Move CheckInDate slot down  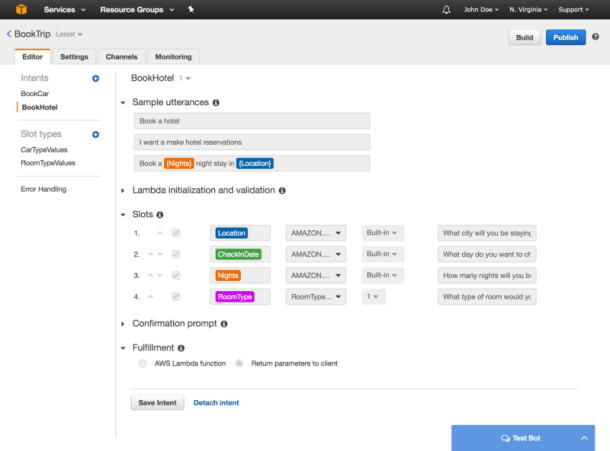tap(160, 254)
